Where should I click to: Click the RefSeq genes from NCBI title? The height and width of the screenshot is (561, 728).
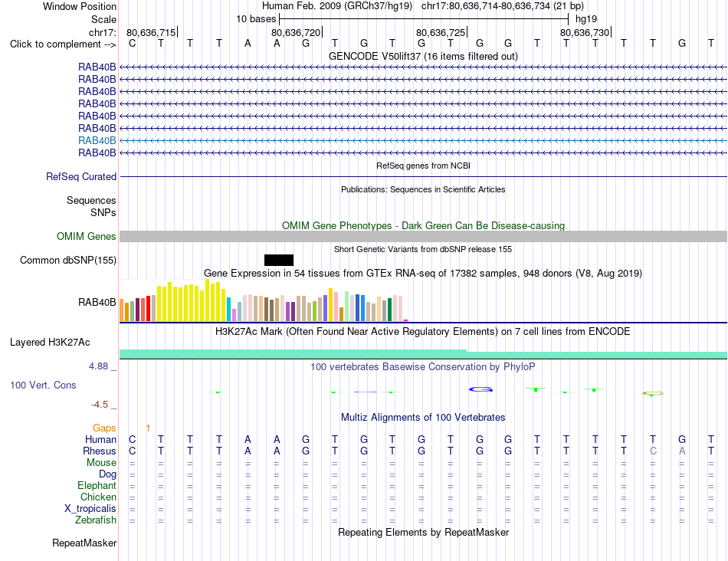pos(423,166)
